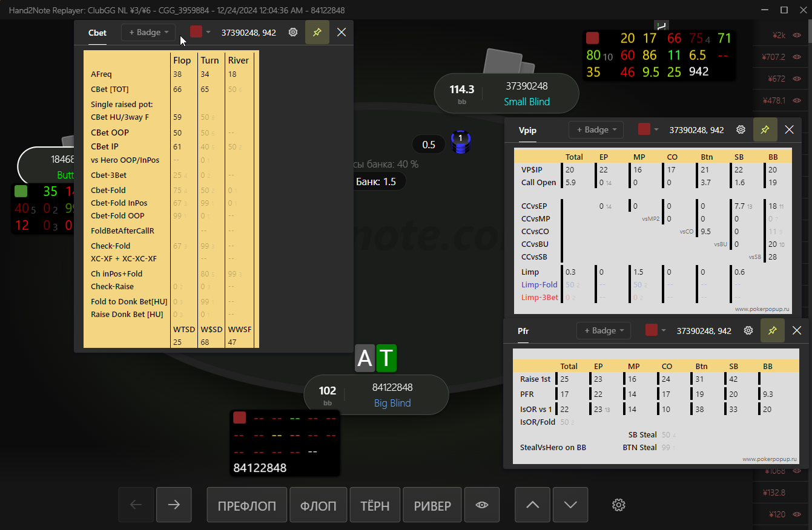
Task: Click the down chevron for next hand
Action: tap(570, 505)
